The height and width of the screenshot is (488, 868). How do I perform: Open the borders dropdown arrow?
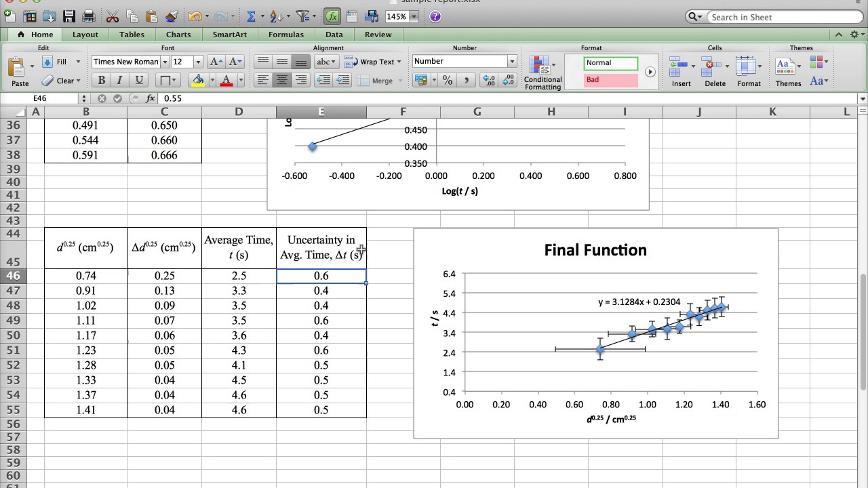(x=175, y=80)
